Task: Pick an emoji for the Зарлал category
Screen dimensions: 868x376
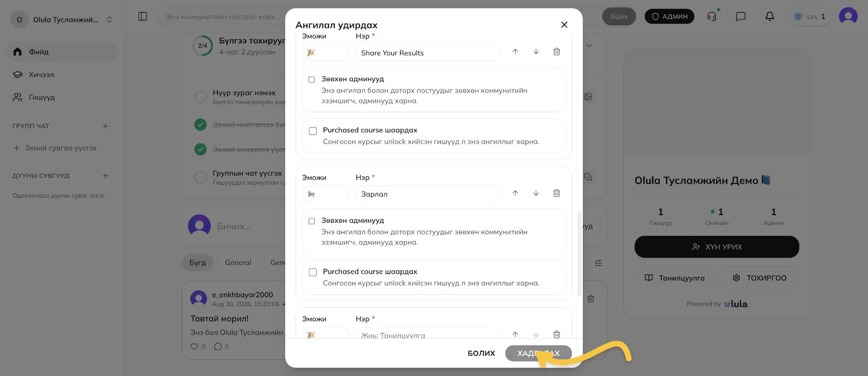Action: tap(326, 194)
